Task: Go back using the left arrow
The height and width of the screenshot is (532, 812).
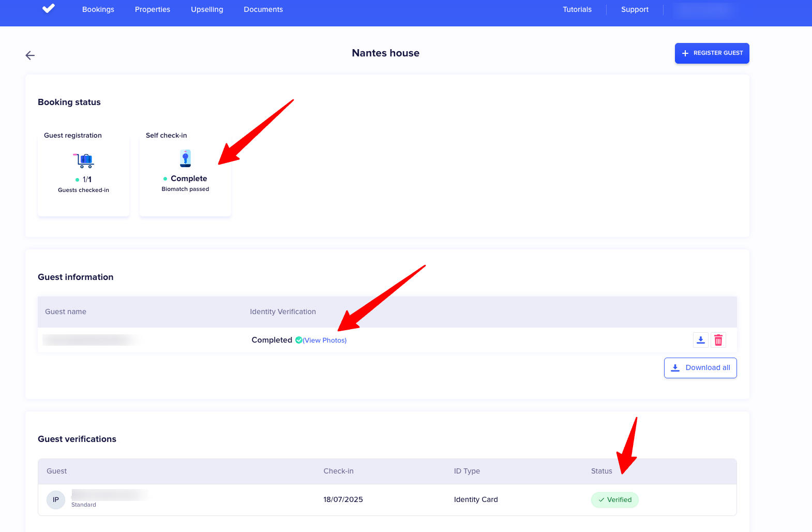Action: pyautogui.click(x=30, y=55)
